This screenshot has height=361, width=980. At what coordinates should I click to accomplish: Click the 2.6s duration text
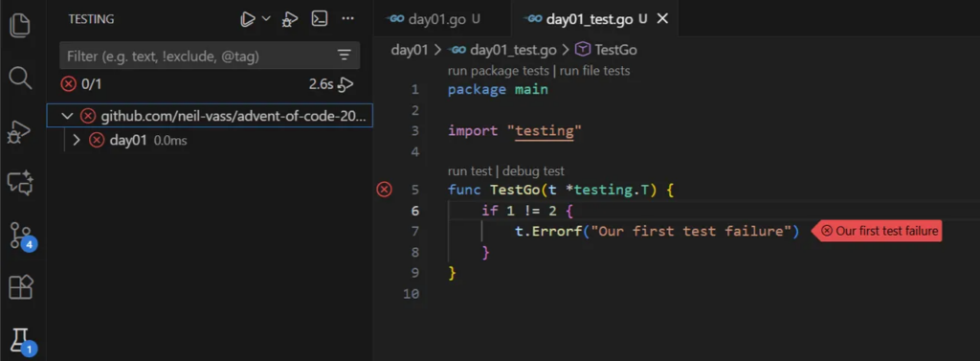coord(322,84)
